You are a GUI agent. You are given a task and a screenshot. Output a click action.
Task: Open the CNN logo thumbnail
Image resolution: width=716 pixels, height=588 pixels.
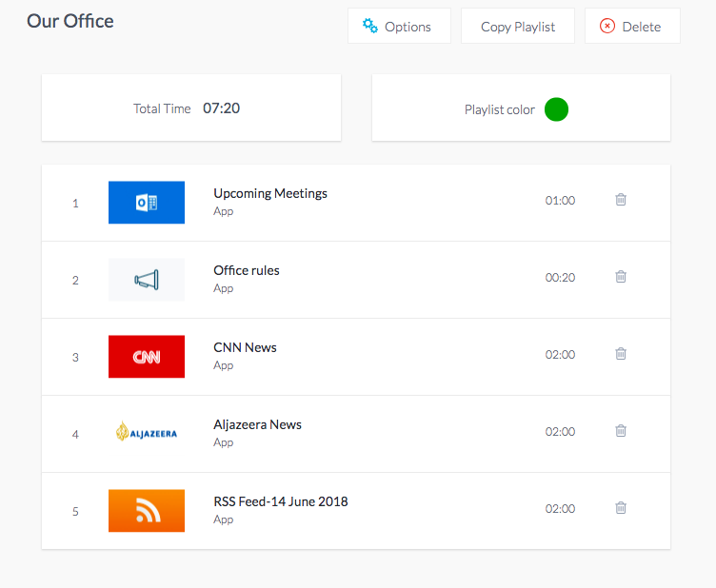pos(147,357)
